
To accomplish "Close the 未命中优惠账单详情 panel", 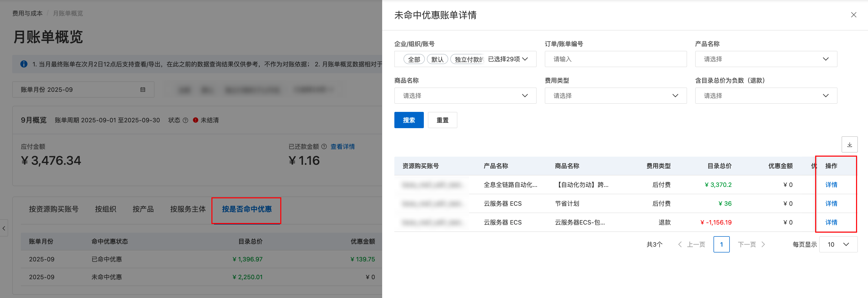I will (x=853, y=15).
